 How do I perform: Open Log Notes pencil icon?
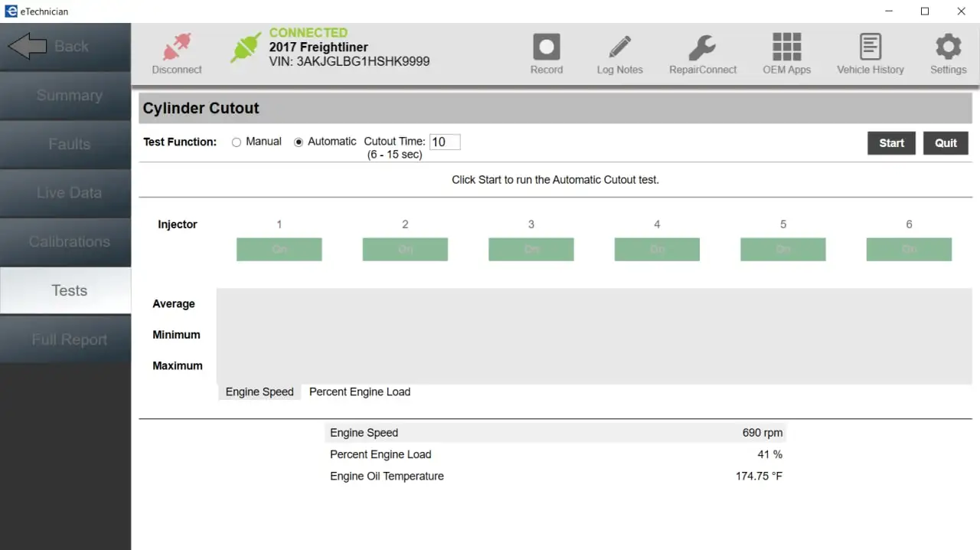619,47
